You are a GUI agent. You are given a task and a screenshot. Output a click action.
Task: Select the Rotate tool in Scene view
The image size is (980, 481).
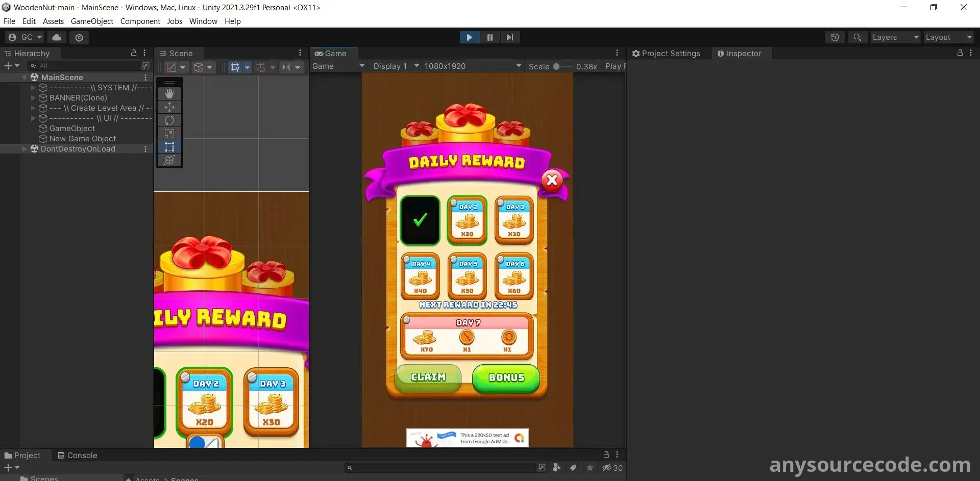click(x=169, y=120)
